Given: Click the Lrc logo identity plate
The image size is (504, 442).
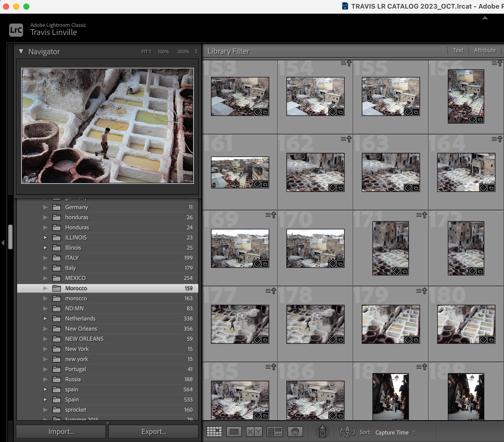Looking at the screenshot, I should pos(16,30).
